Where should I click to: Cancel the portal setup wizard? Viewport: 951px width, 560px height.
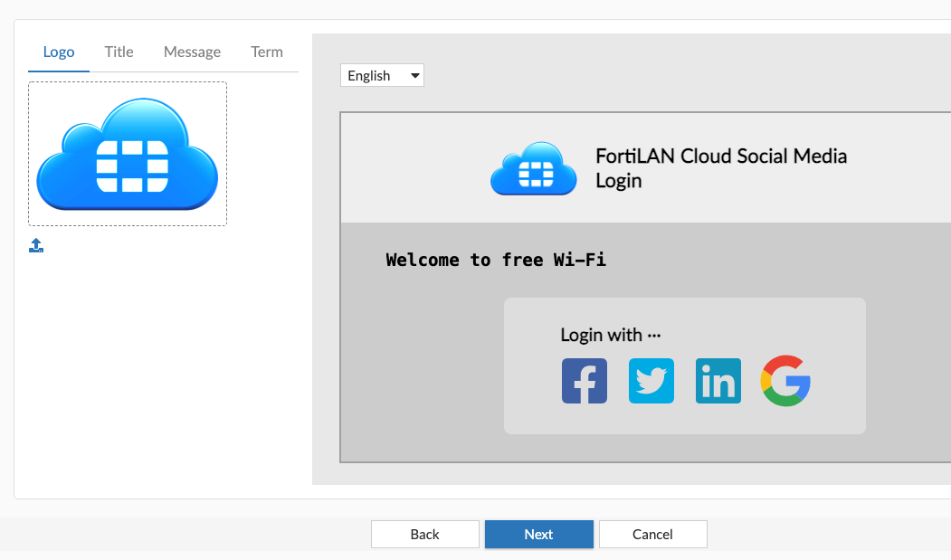tap(652, 534)
